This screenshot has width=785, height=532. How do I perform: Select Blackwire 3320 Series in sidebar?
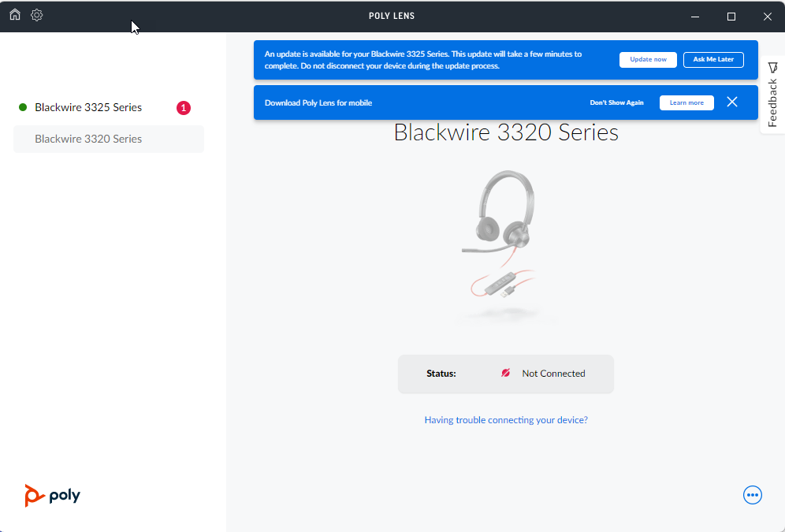[x=88, y=139]
